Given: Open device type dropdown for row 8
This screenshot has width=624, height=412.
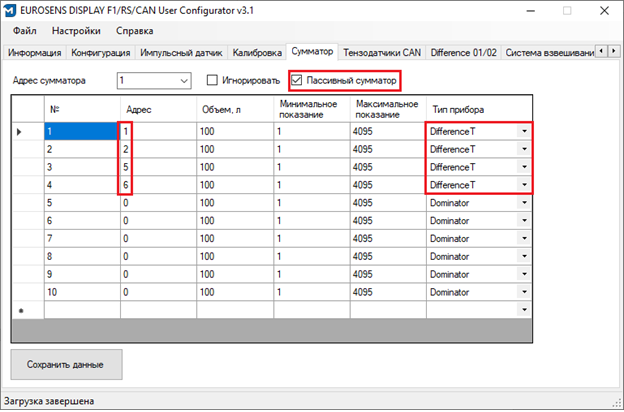Looking at the screenshot, I should tap(524, 256).
